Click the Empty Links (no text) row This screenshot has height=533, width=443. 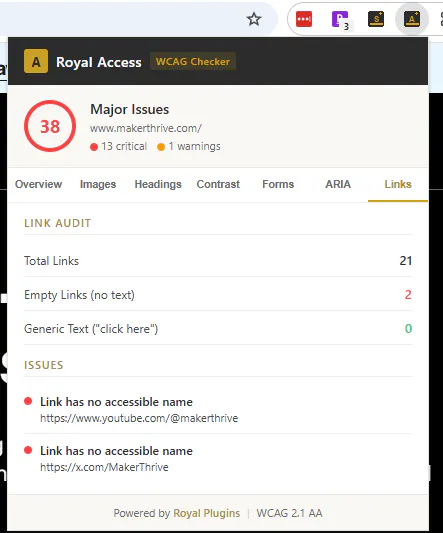(218, 295)
